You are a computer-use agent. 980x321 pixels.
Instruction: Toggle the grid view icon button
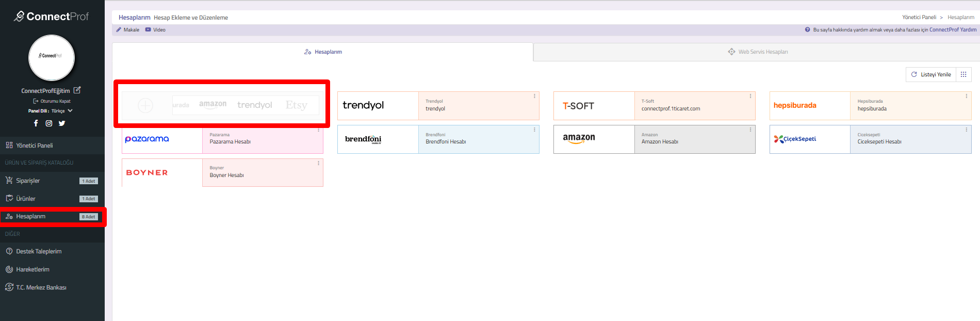click(x=963, y=75)
